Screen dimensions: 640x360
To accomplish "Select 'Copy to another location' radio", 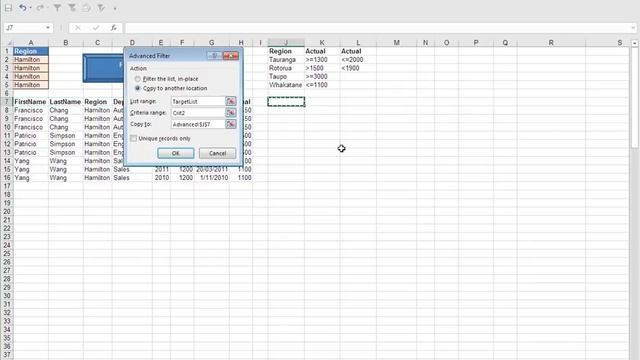I will click(138, 88).
